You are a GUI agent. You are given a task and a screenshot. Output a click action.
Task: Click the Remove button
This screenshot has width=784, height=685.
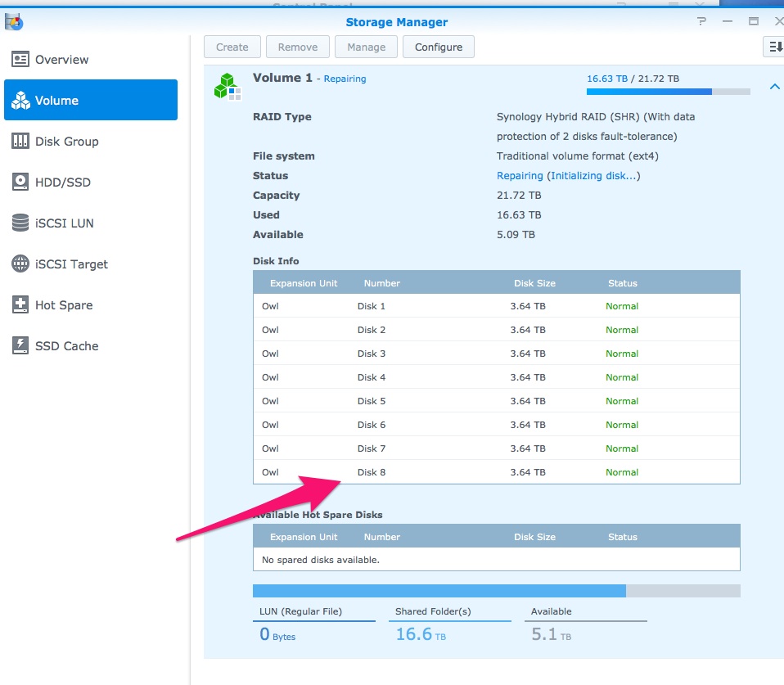click(x=298, y=47)
